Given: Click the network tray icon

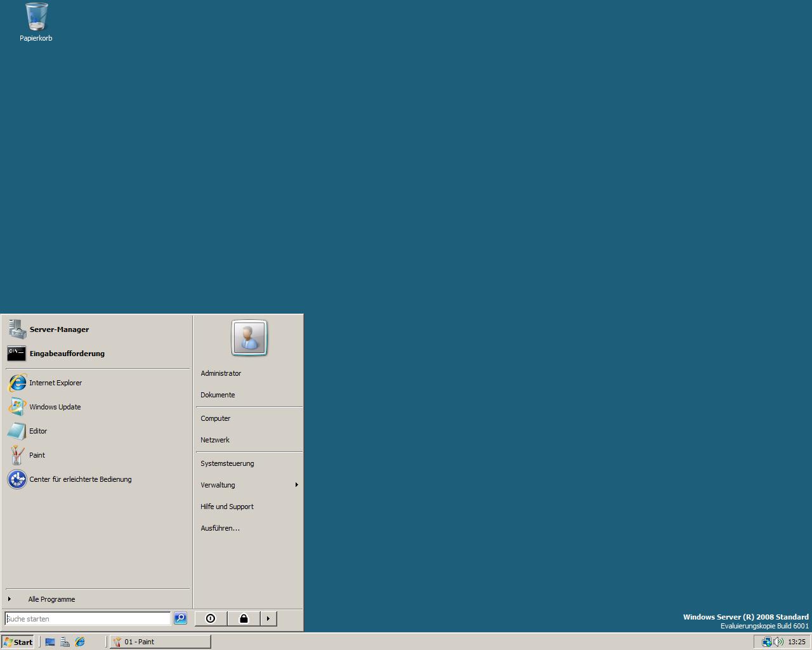Looking at the screenshot, I should tap(767, 642).
